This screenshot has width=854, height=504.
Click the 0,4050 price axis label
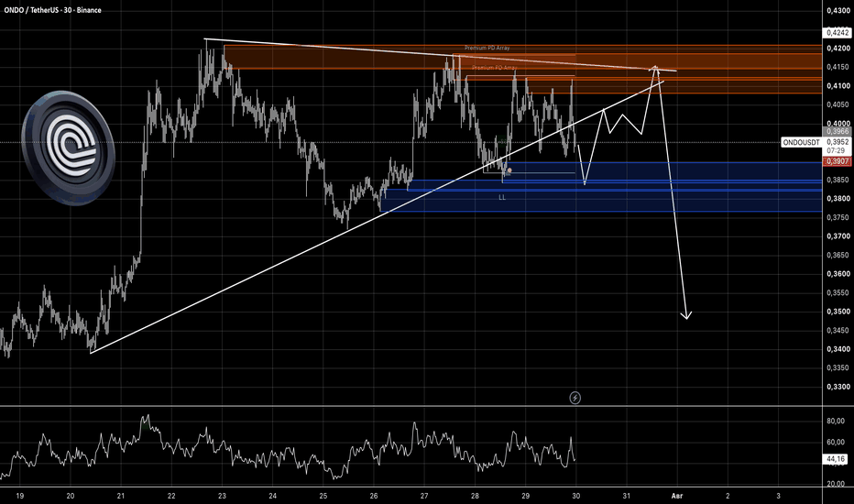(x=838, y=104)
